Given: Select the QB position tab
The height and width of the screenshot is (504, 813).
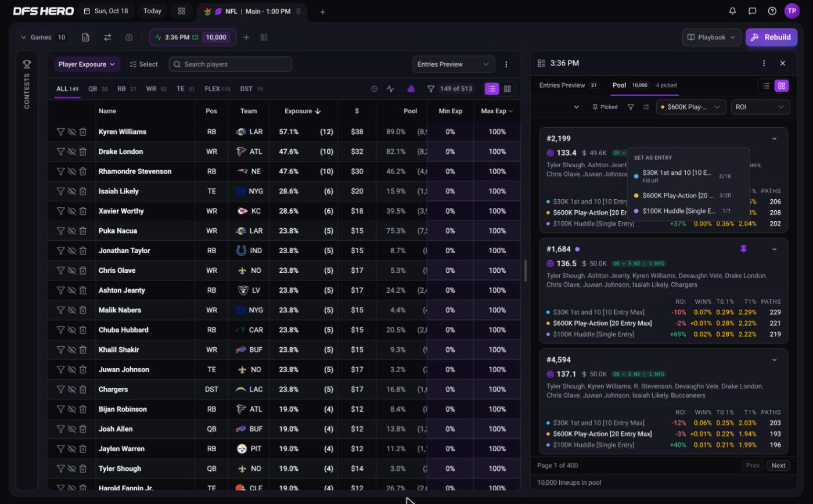Looking at the screenshot, I should tap(98, 89).
